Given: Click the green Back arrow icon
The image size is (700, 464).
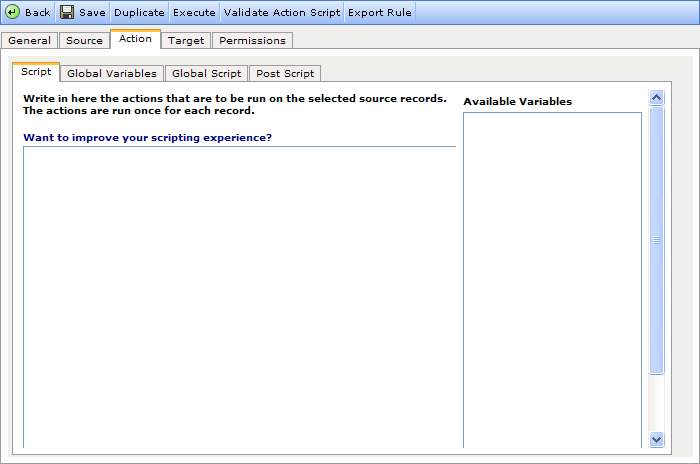Looking at the screenshot, I should point(13,12).
